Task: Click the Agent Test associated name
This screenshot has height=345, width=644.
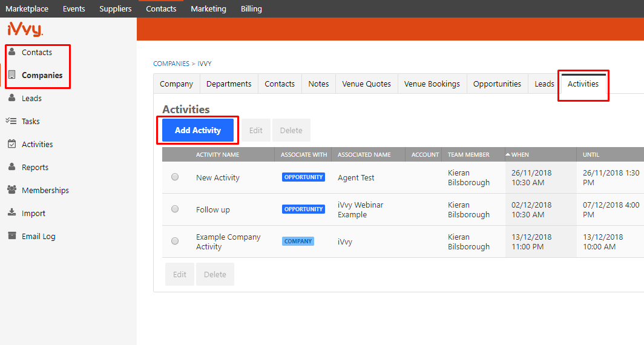Action: click(x=356, y=177)
